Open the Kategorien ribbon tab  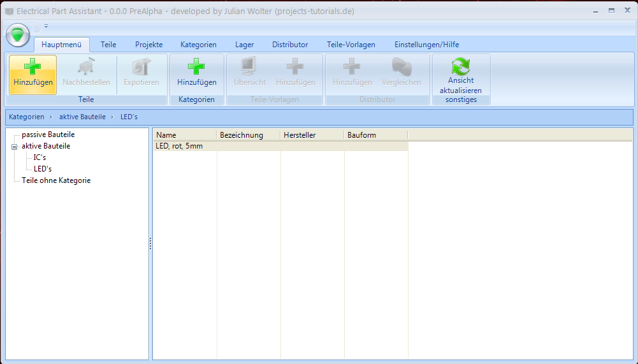(199, 45)
